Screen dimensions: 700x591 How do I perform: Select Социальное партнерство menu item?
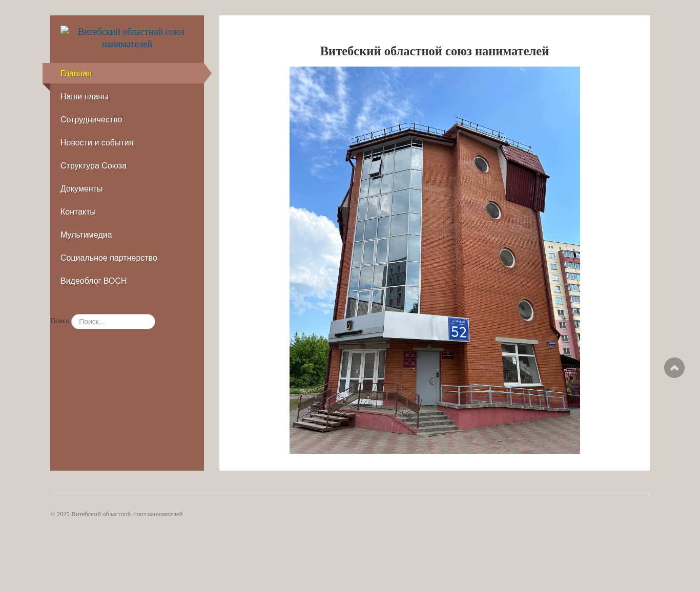click(127, 258)
